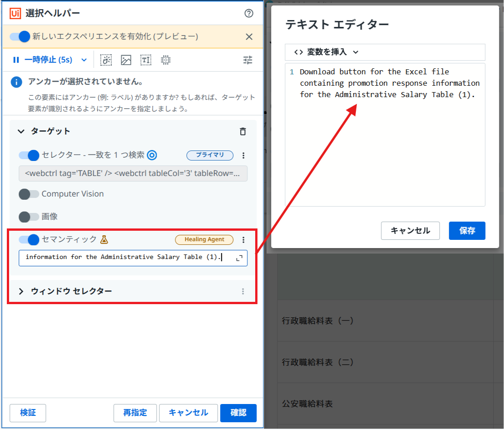504x430 pixels.
Task: Toggle the new experience preview switch
Action: [x=20, y=36]
